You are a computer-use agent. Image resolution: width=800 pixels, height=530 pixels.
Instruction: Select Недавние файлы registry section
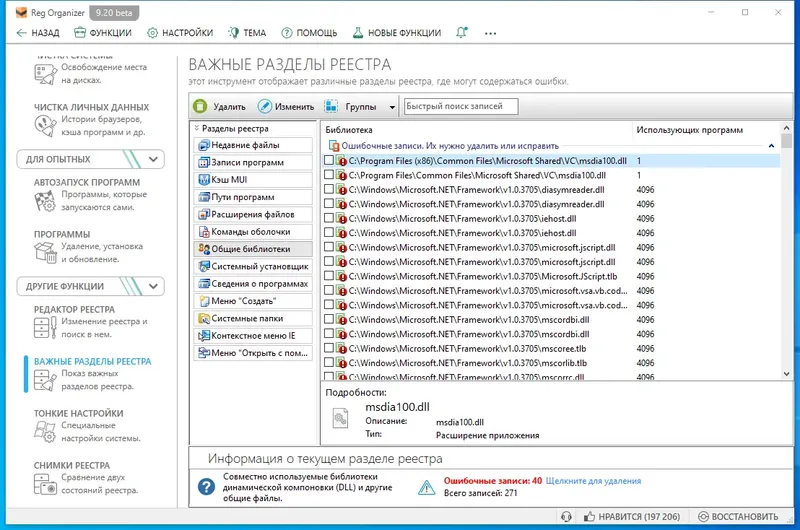point(254,145)
